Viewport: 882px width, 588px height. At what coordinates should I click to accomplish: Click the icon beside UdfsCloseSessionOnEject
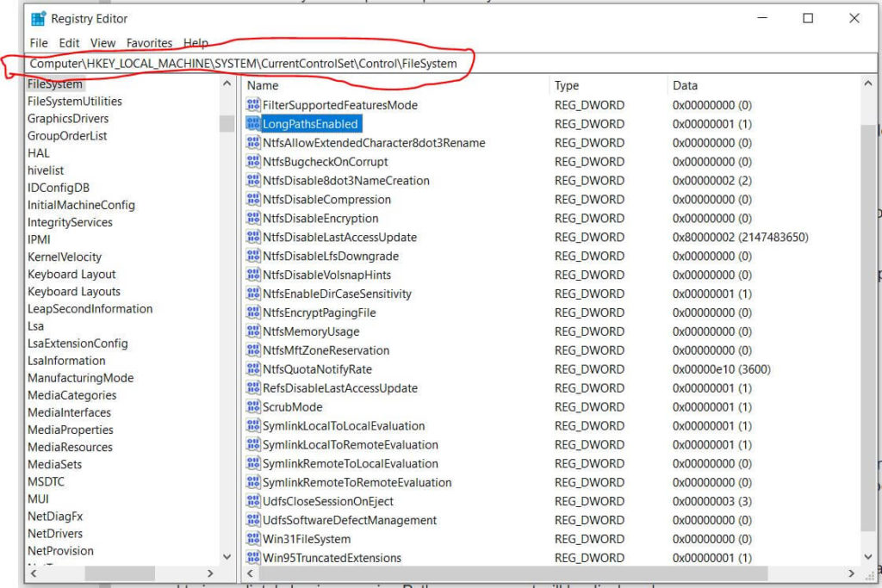253,501
